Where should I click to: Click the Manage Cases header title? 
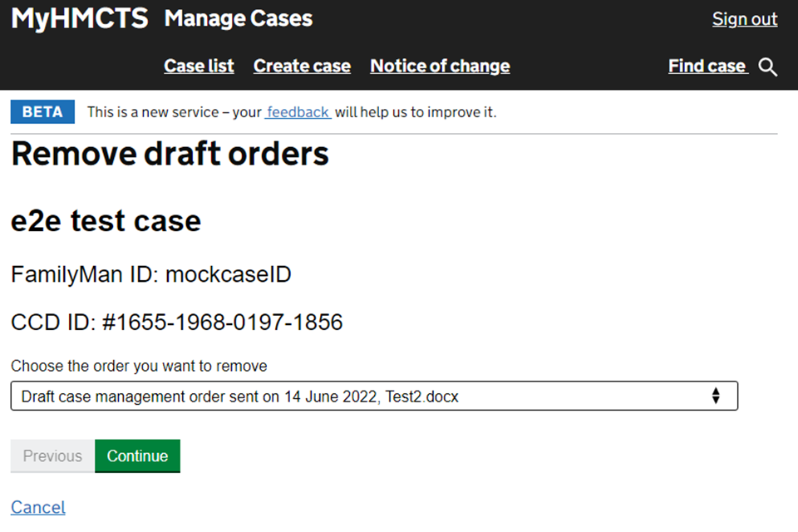tap(239, 18)
